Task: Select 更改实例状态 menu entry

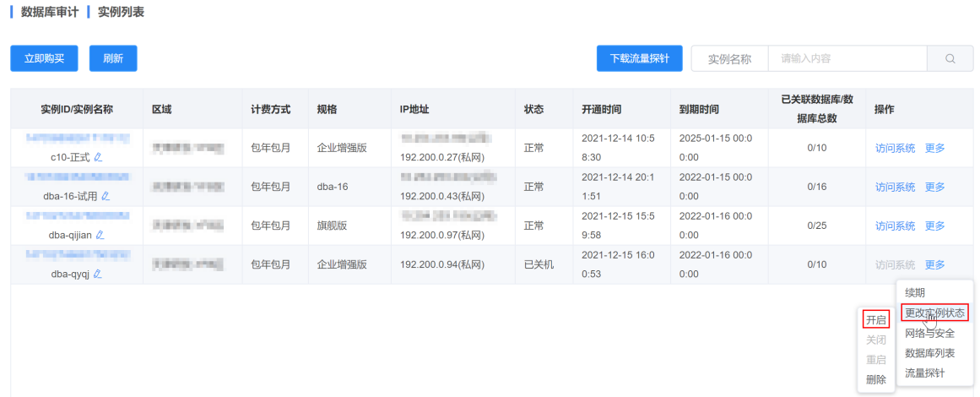Action: tap(935, 313)
